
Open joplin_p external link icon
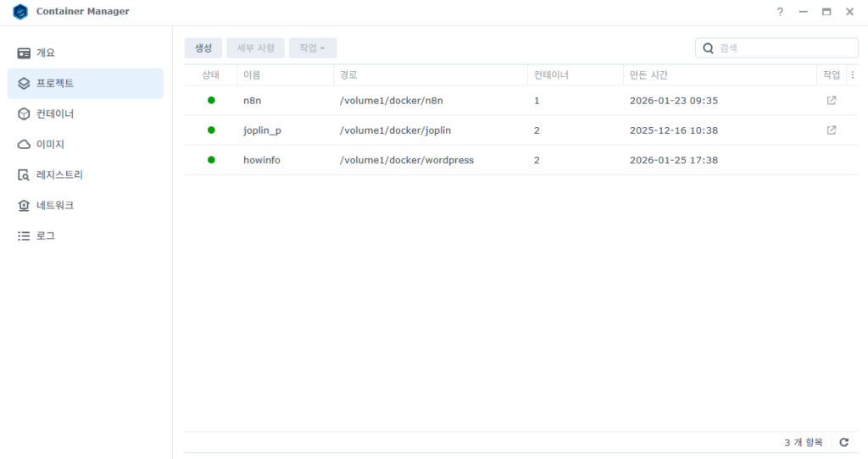(x=832, y=130)
